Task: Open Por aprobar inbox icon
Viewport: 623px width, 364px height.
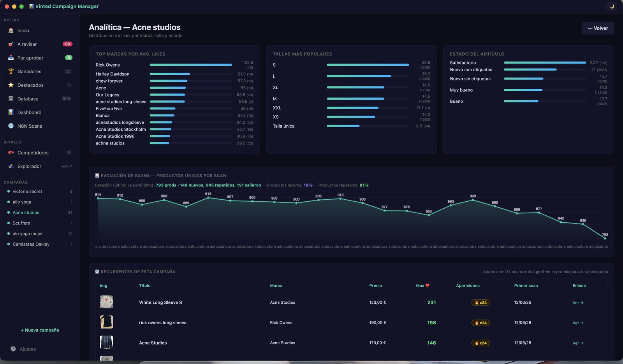Action: 11,58
